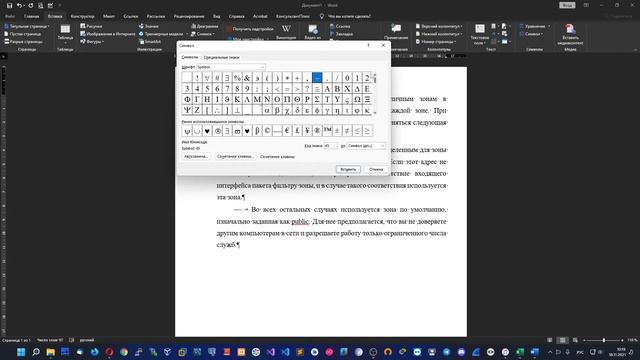Image resolution: width=640 pixels, height=360 pixels.
Task: Open Конструктор ribbon tab
Action: coord(82,16)
